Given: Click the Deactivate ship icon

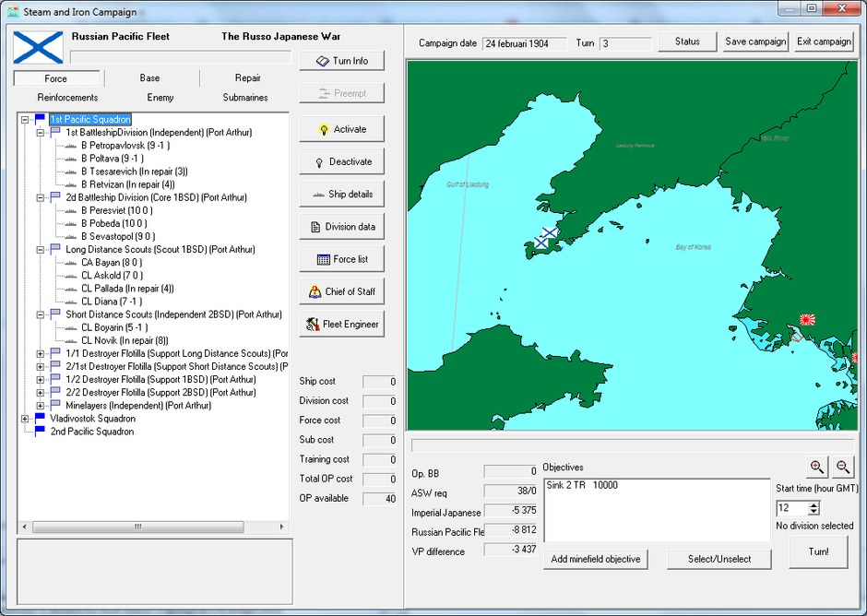Looking at the screenshot, I should pos(322,161).
